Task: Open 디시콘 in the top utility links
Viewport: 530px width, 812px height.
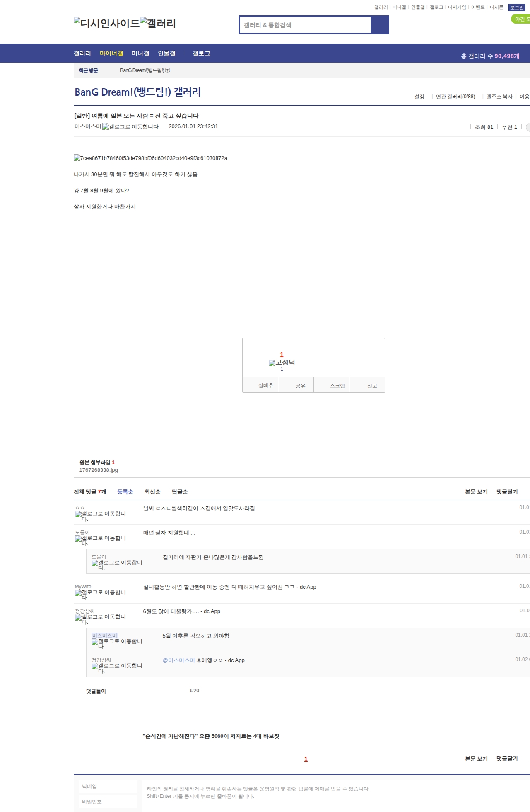Action: click(x=496, y=7)
